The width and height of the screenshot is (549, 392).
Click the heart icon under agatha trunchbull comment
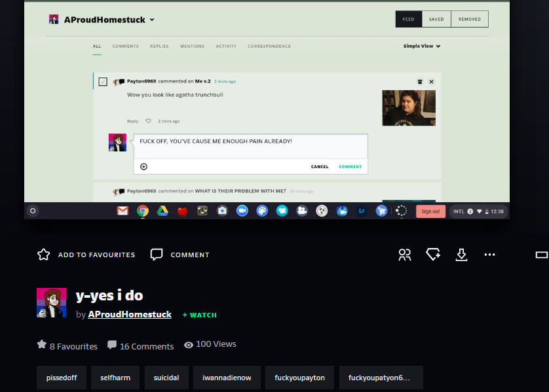click(149, 121)
